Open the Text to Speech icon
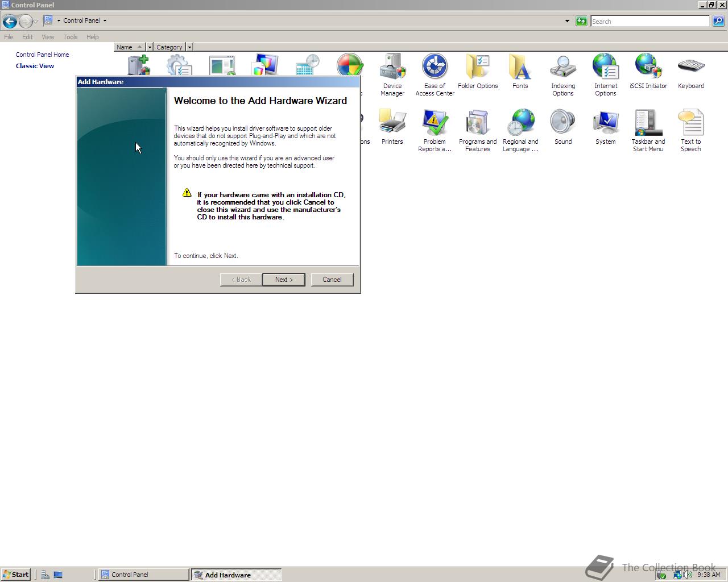728x582 pixels. (x=690, y=130)
